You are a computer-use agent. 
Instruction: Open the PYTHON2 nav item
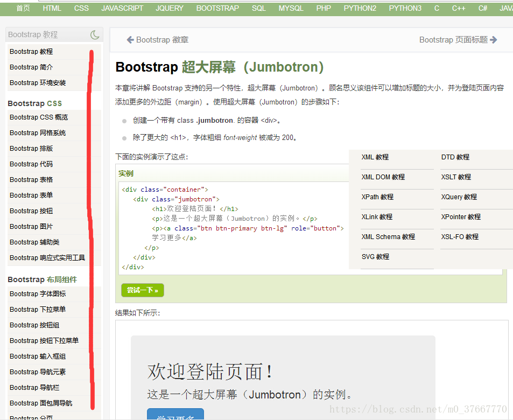[360, 8]
